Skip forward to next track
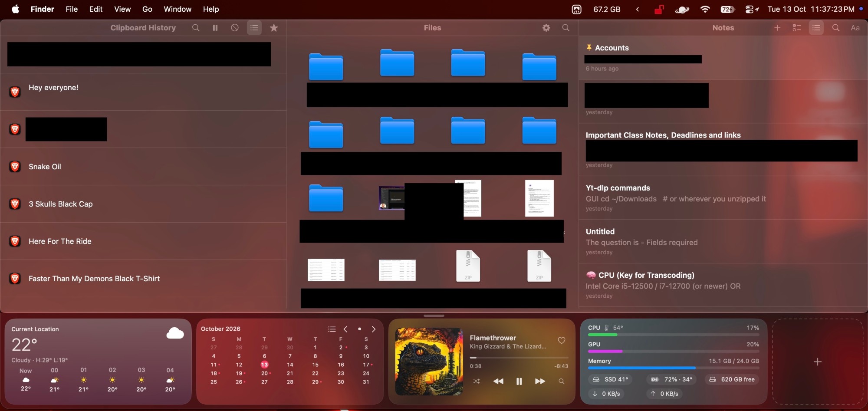This screenshot has width=868, height=411. pos(540,381)
